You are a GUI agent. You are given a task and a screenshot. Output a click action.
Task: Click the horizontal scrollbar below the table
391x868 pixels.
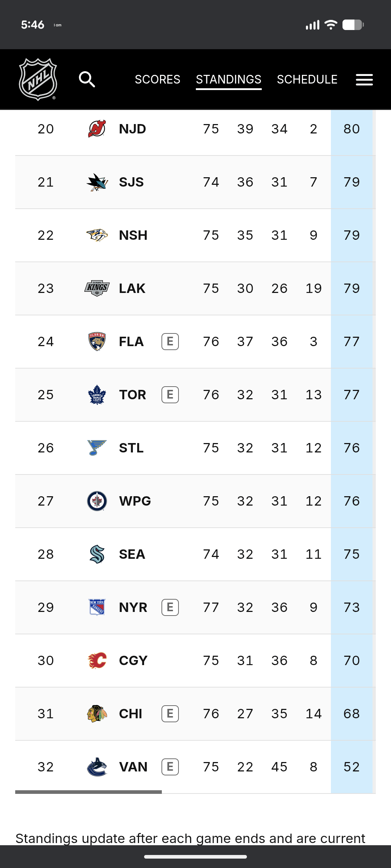(x=88, y=792)
